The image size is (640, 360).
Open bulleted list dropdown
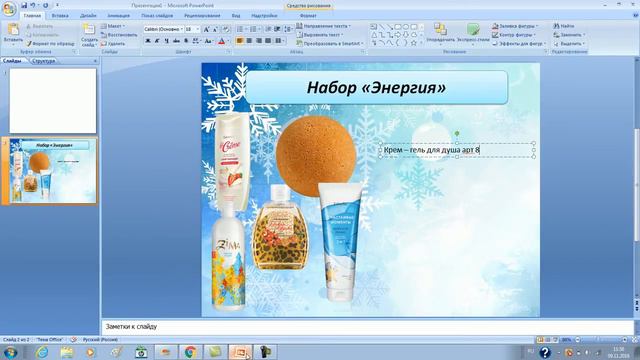click(246, 29)
